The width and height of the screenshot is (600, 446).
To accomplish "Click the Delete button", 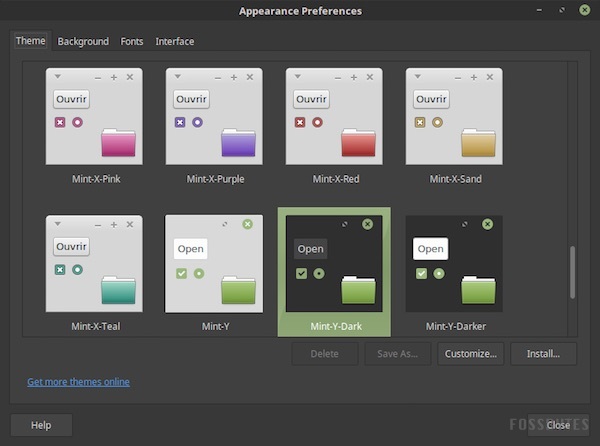I will 324,354.
